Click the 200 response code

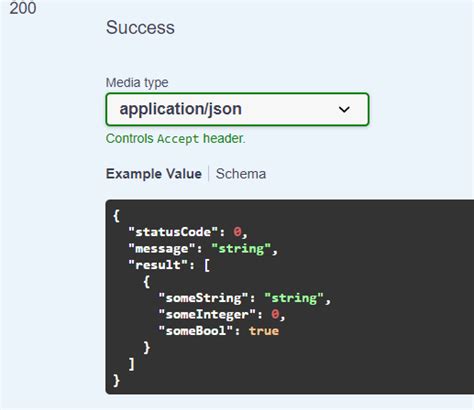(x=23, y=8)
